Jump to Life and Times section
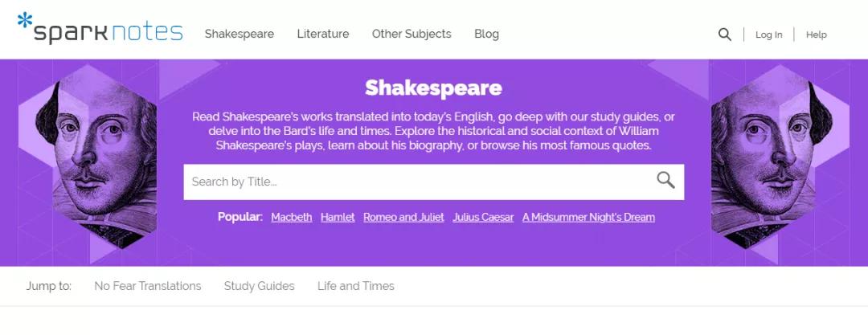 pos(356,286)
